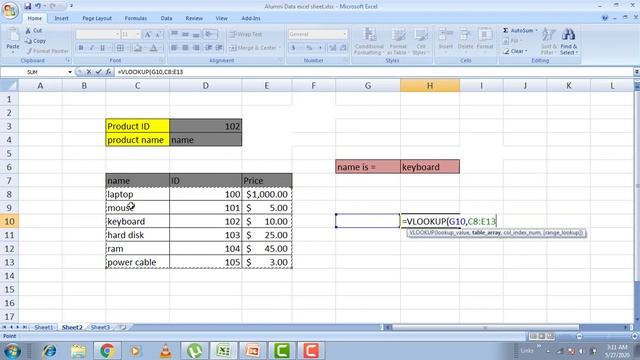Open the Clear dropdown
The height and width of the screenshot is (360, 640).
(527, 51)
